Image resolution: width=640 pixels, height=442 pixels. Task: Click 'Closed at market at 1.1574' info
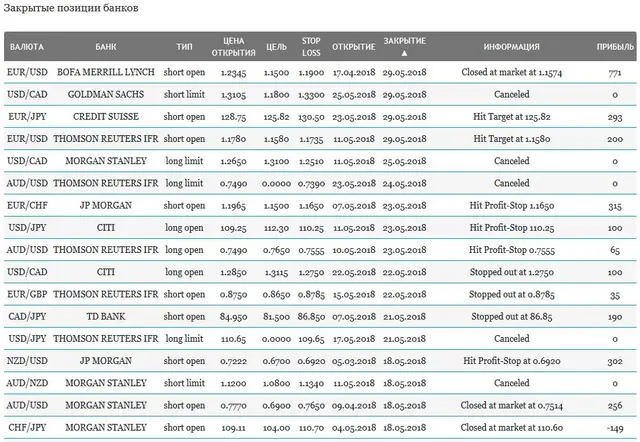click(x=511, y=72)
